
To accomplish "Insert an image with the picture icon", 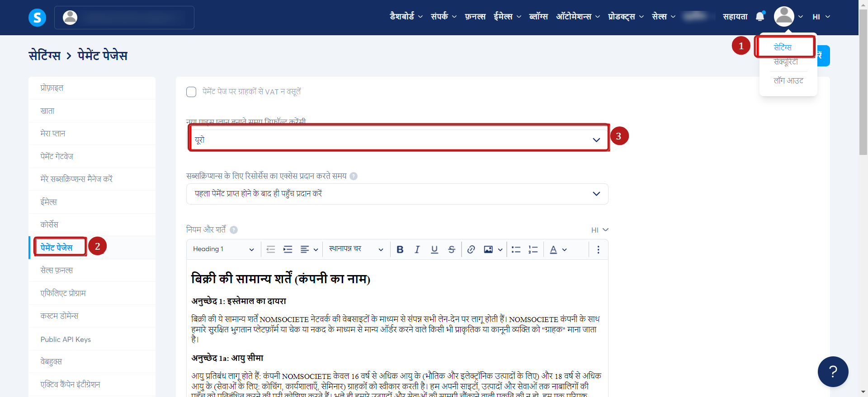I will point(488,249).
